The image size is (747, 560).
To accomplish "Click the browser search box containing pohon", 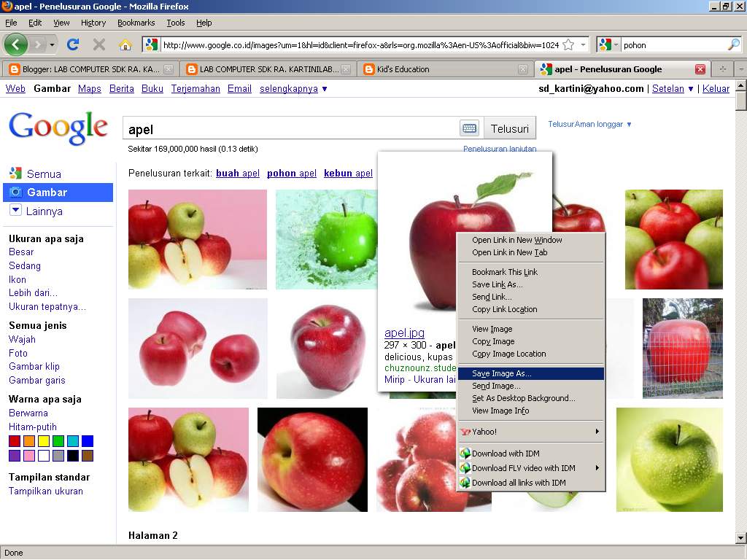I will click(x=675, y=44).
